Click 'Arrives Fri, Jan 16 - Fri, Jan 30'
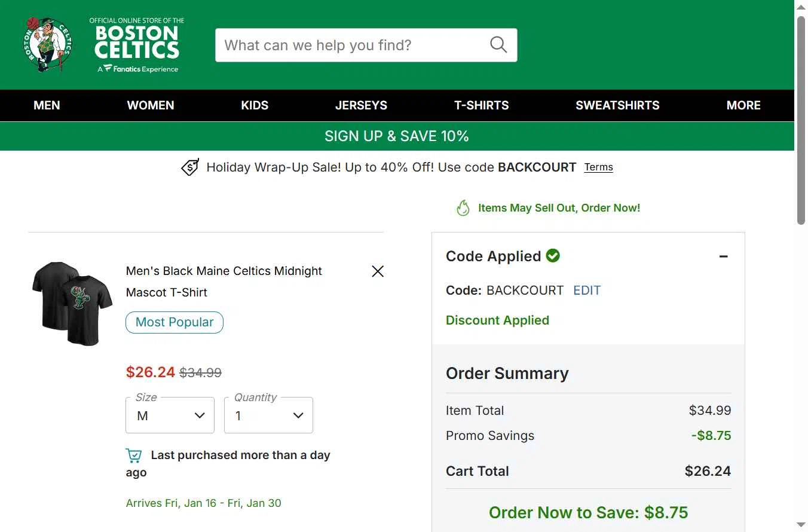This screenshot has width=808, height=532. point(203,503)
